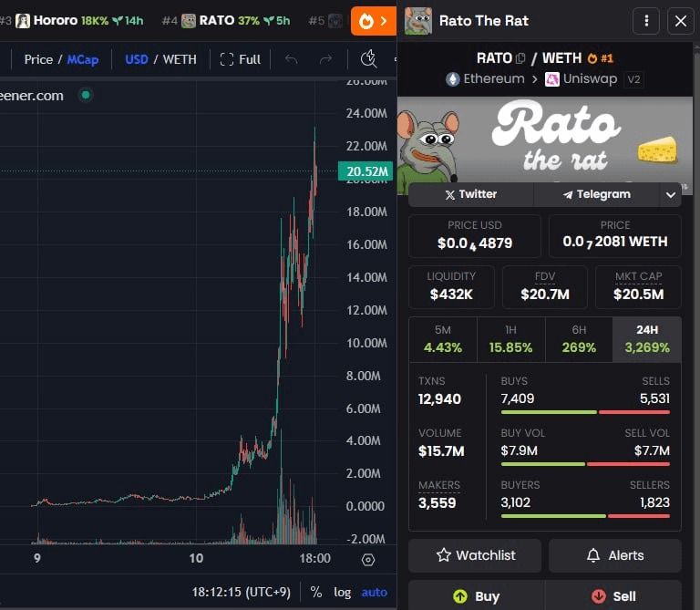Close the Rato The Rat panel
Image resolution: width=700 pixels, height=610 pixels.
[x=680, y=21]
